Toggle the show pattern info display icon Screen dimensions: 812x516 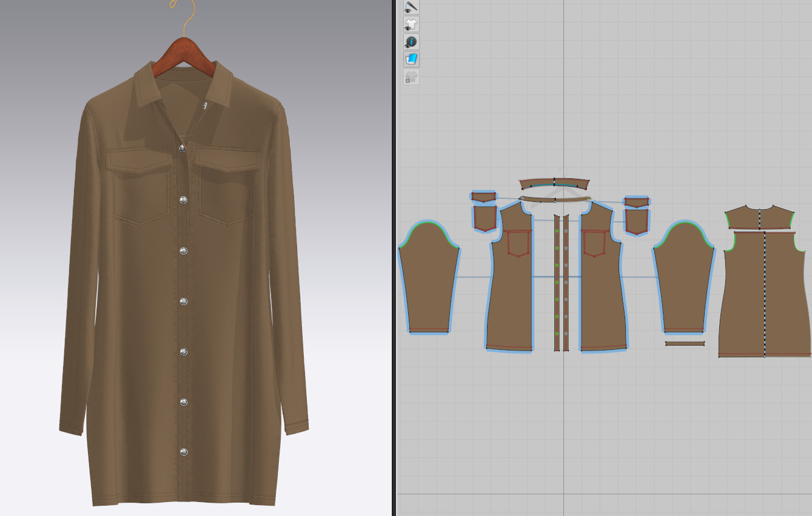[411, 42]
